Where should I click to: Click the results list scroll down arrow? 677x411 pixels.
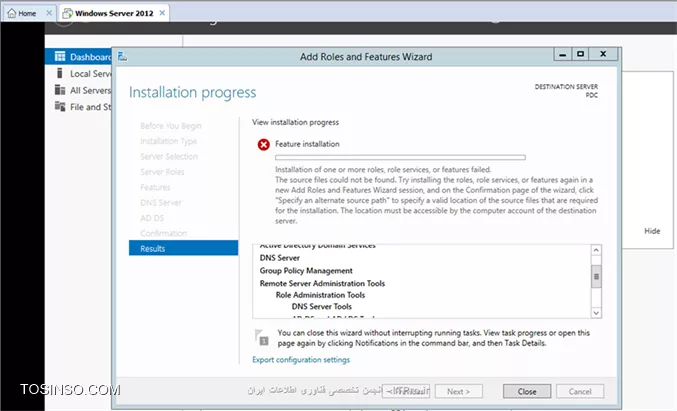[x=596, y=313]
